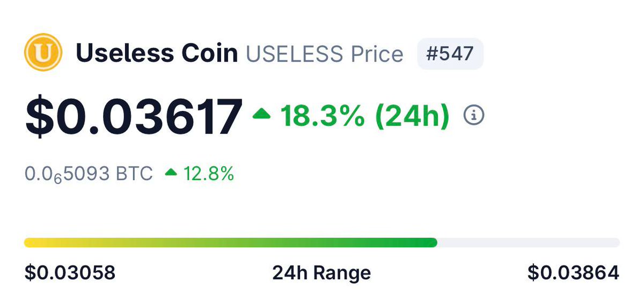Screen dimensions: 644x306
Task: Click where the green range fill ends
Action: 435,243
